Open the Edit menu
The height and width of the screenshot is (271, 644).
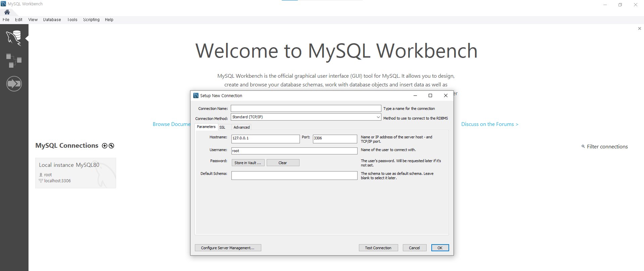(x=19, y=20)
